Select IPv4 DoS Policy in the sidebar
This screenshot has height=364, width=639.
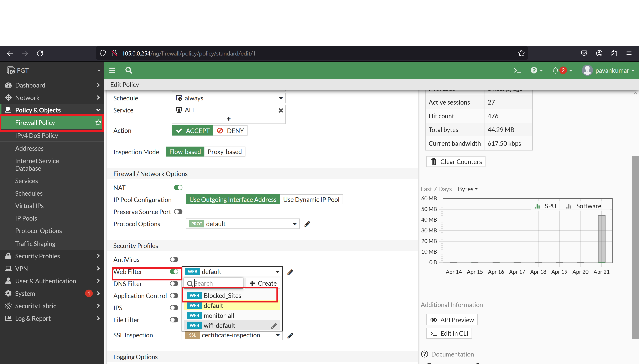point(37,136)
